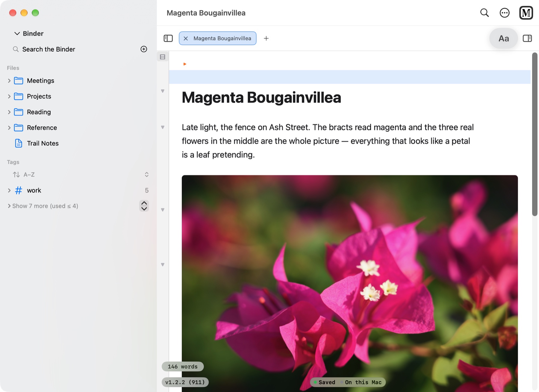The image size is (539, 392).
Task: Open the more options ellipsis menu
Action: [505, 13]
